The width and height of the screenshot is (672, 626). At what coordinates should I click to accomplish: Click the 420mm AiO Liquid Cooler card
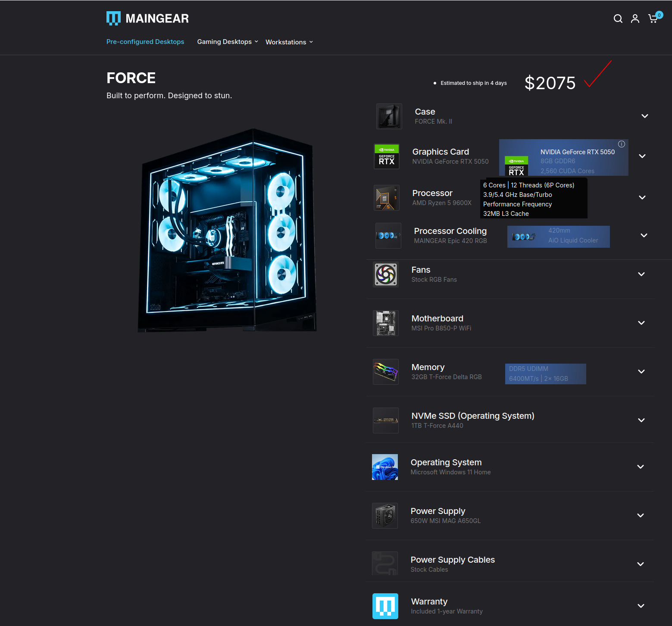(559, 237)
